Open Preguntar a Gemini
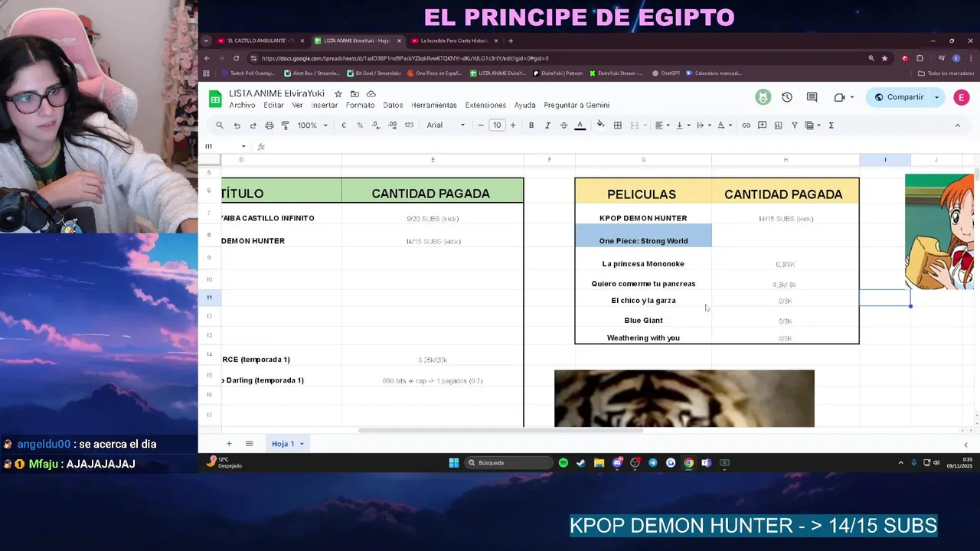This screenshot has width=980, height=551. click(577, 105)
